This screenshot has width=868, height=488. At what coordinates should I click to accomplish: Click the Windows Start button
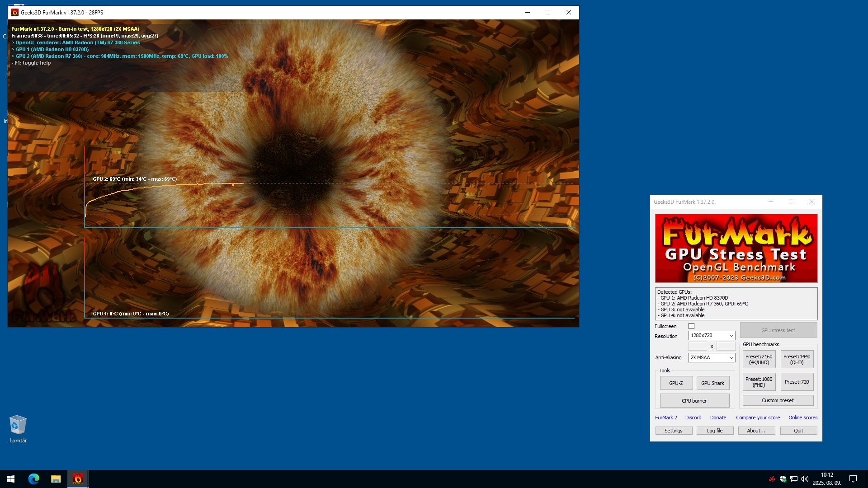[x=11, y=479]
